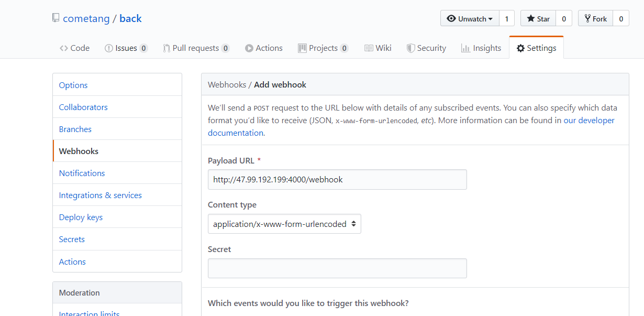
Task: Click the Projects board icon
Action: (302, 48)
